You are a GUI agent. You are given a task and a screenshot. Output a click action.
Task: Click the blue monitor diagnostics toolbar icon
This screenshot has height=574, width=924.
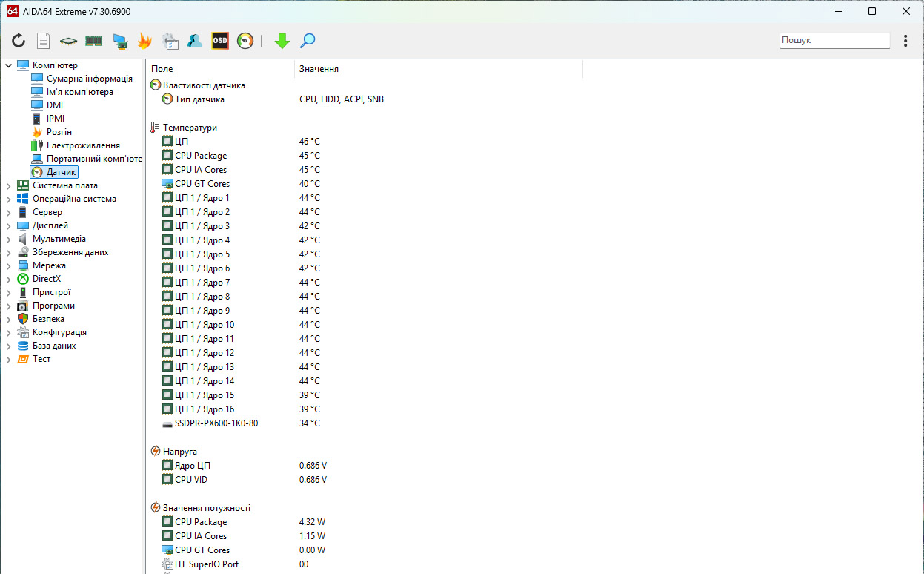[x=119, y=41]
